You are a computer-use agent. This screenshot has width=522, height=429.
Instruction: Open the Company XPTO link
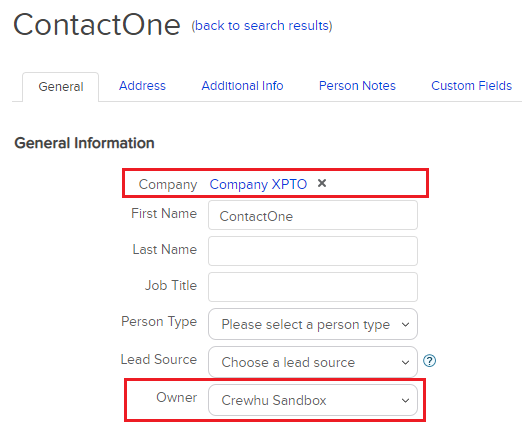click(258, 184)
